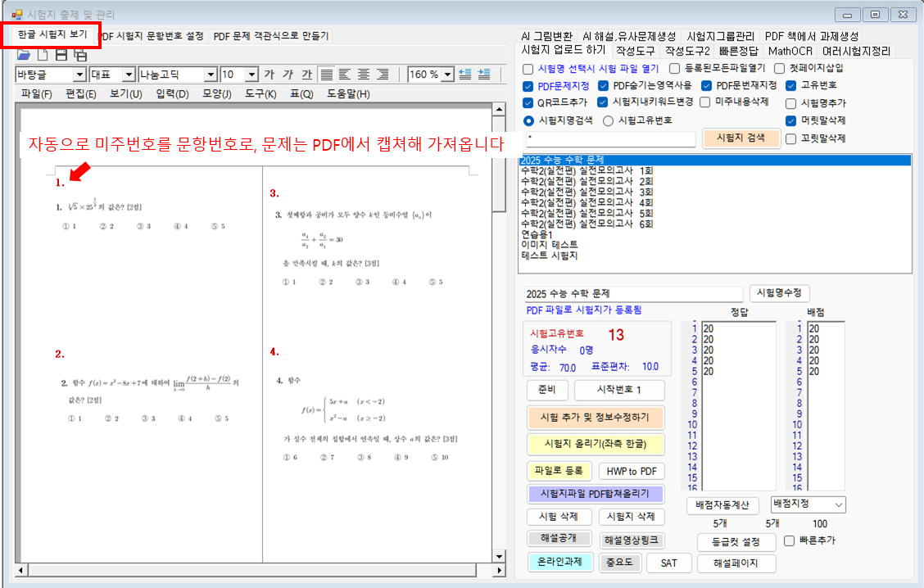Click the open file folder icon
The width and height of the screenshot is (924, 588).
coord(24,55)
